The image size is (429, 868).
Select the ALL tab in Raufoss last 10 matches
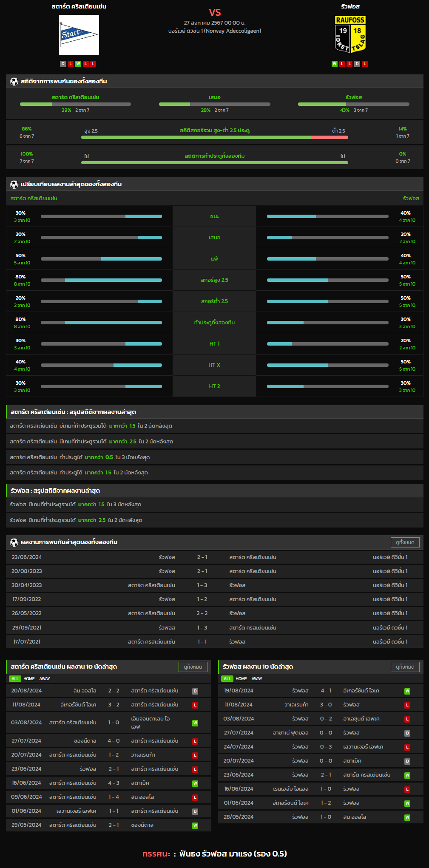click(x=227, y=679)
